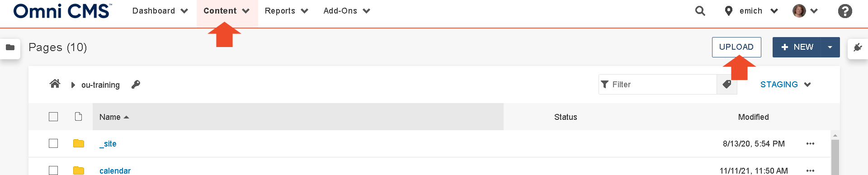Expand the STAGING server dropdown
The height and width of the screenshot is (175, 868).
[785, 85]
